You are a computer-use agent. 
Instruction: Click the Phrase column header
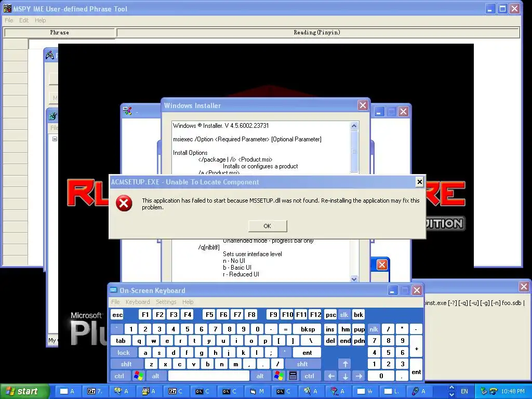click(x=59, y=33)
